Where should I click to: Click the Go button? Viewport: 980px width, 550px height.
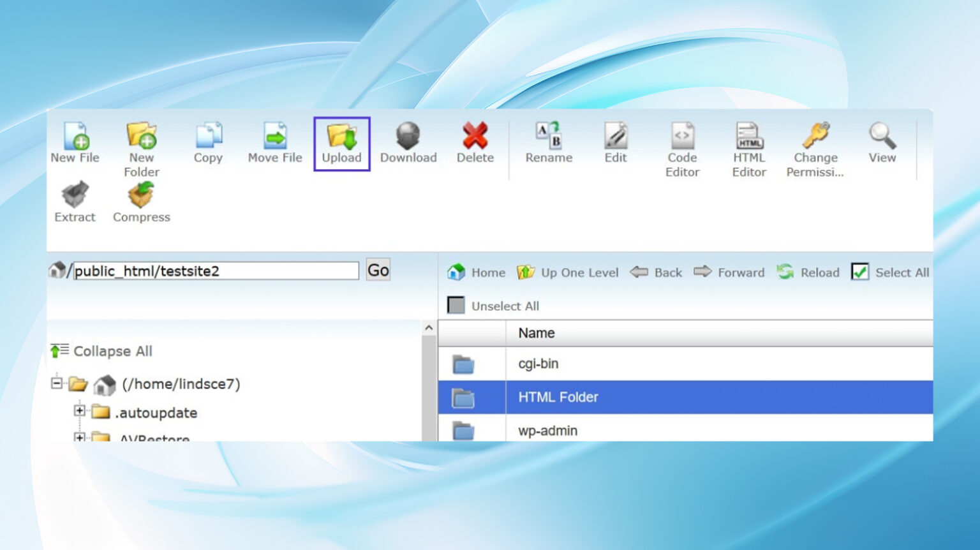click(x=378, y=271)
